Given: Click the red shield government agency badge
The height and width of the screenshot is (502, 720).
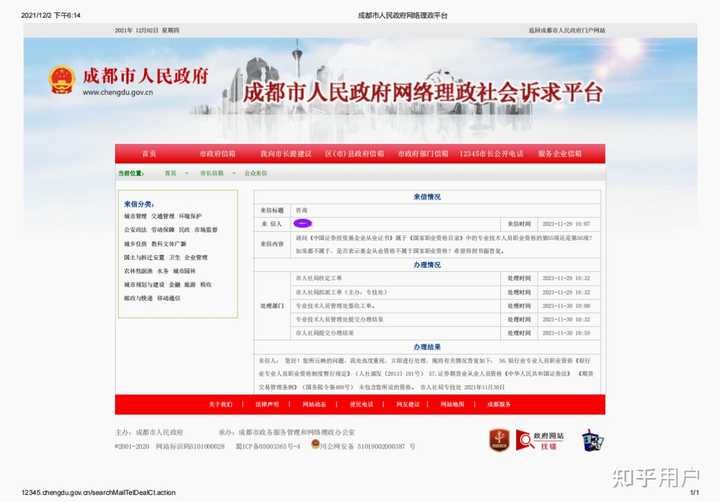Looking at the screenshot, I should point(499,440).
